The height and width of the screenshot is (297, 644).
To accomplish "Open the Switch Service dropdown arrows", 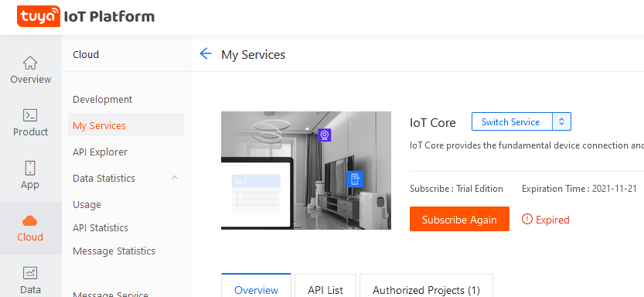I will (562, 121).
